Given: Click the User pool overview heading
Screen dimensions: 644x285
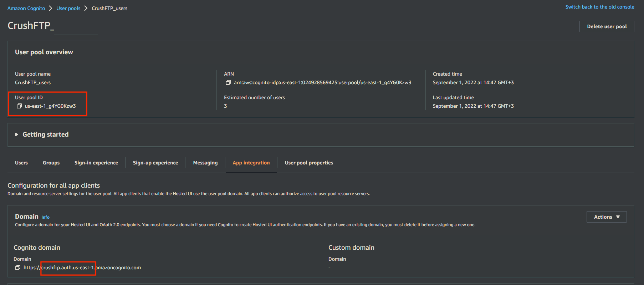Looking at the screenshot, I should coord(44,52).
